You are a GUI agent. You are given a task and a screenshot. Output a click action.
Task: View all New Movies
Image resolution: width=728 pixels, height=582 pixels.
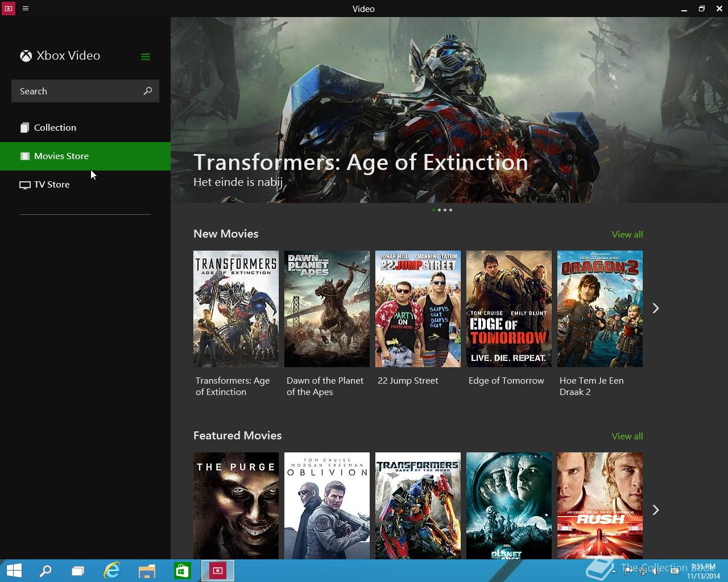point(627,234)
